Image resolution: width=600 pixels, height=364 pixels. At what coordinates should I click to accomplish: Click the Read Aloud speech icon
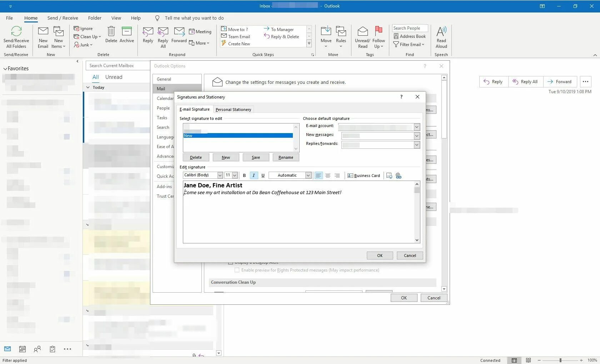tap(441, 31)
